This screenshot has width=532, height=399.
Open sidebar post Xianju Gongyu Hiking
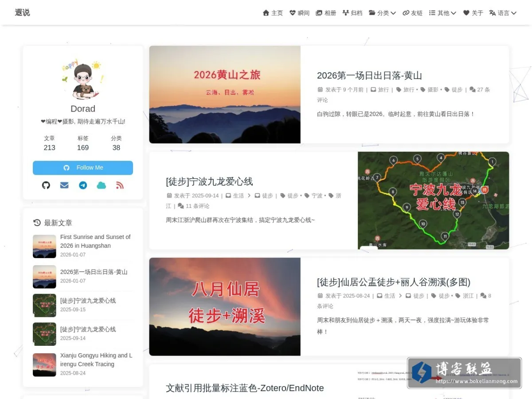point(96,360)
